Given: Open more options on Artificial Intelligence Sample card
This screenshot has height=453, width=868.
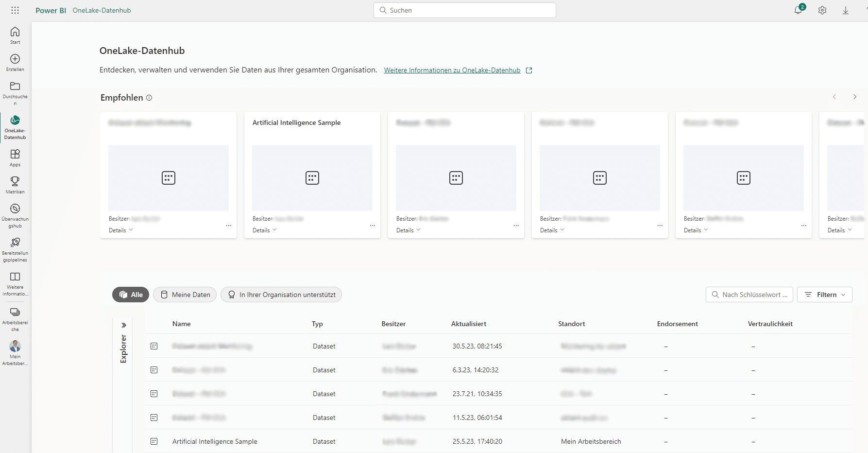Looking at the screenshot, I should coord(373,226).
